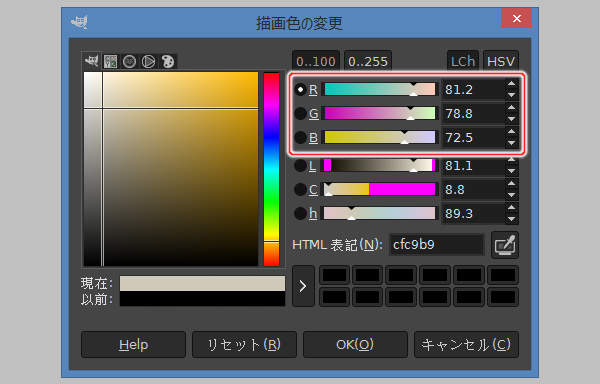The height and width of the screenshot is (384, 600).
Task: Select the R channel radio button
Action: (x=300, y=89)
